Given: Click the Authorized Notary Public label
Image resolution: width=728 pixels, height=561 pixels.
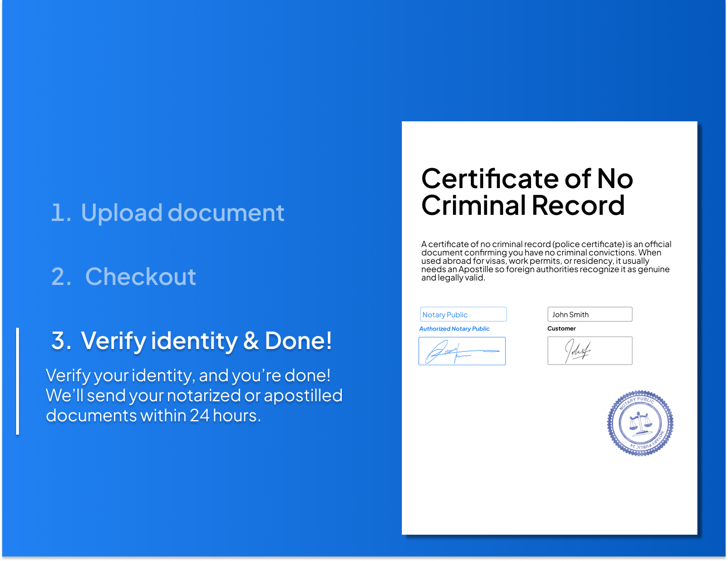Looking at the screenshot, I should [454, 329].
